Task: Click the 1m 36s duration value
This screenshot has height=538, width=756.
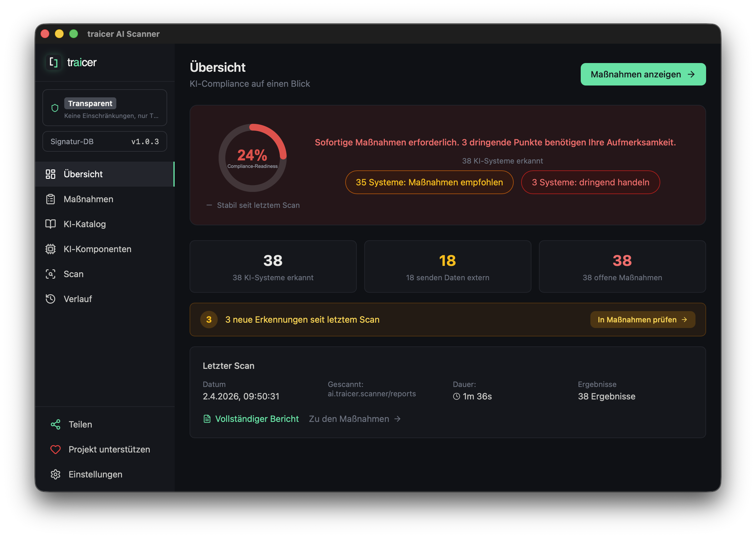Action: (x=477, y=397)
